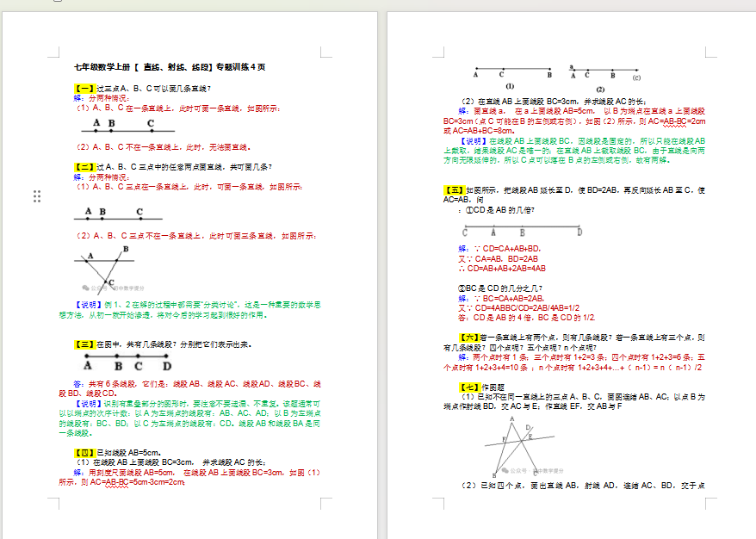This screenshot has height=539, width=756.
Task: Select figure (1) with points A, C, B
Action: 513,77
